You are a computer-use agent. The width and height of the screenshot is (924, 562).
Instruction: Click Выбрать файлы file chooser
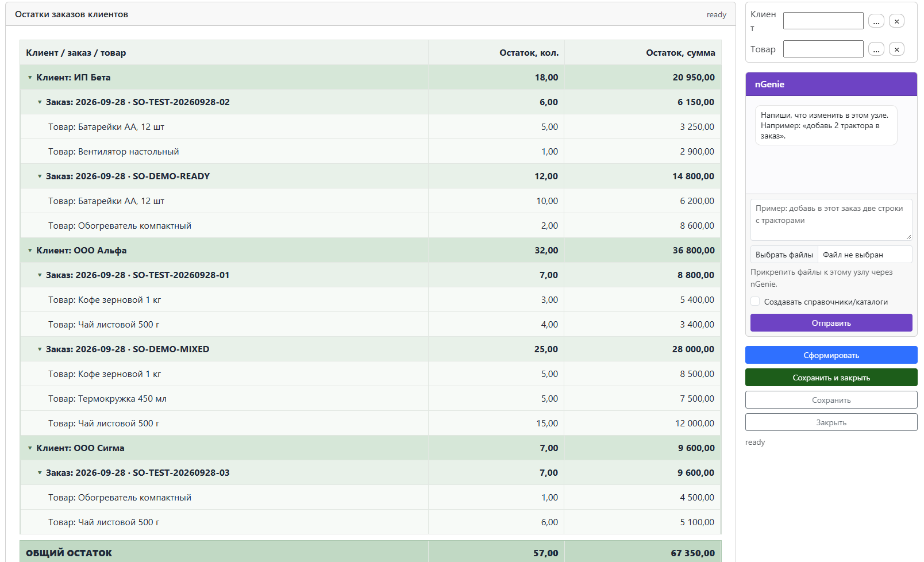coord(784,255)
